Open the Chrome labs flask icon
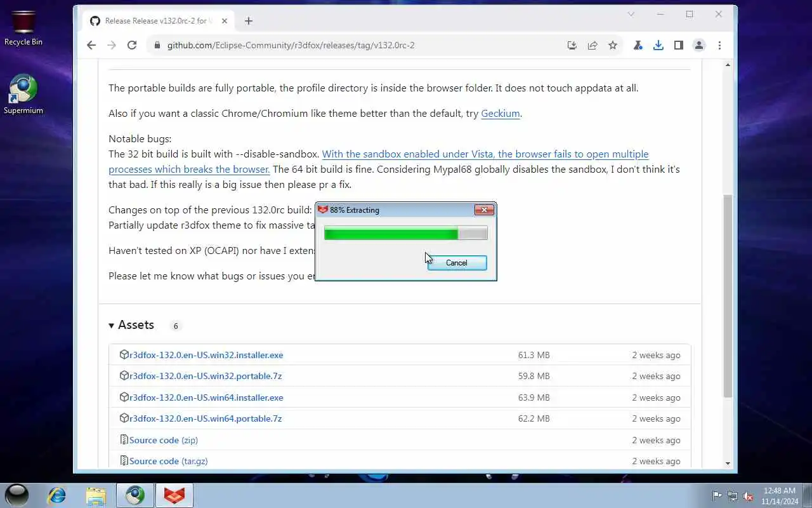The width and height of the screenshot is (812, 508). pos(638,45)
